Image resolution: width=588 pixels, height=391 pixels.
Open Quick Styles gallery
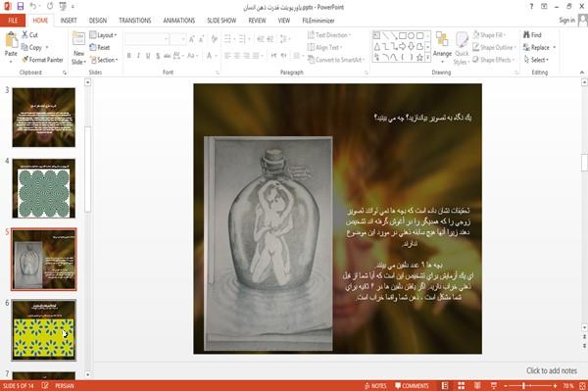point(462,49)
